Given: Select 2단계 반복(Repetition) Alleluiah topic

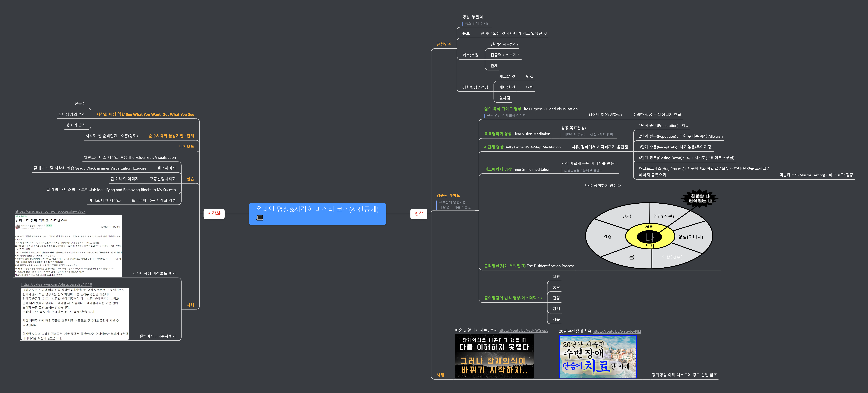Looking at the screenshot, I should pyautogui.click(x=680, y=136).
